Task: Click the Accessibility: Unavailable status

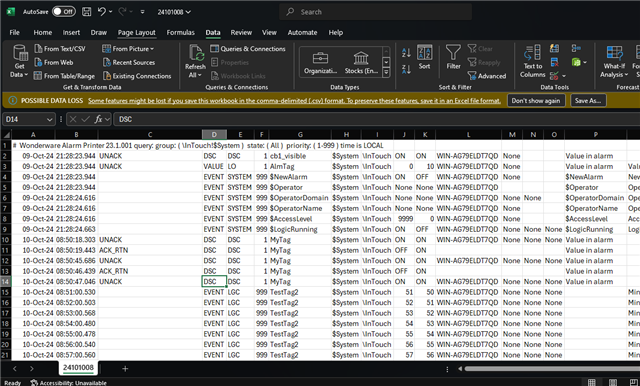Action: [x=69, y=383]
